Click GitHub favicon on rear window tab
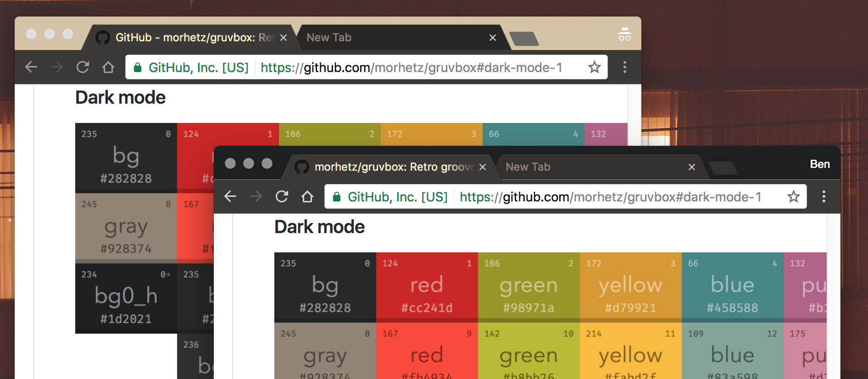Viewport: 868px width, 379px height. [x=102, y=38]
